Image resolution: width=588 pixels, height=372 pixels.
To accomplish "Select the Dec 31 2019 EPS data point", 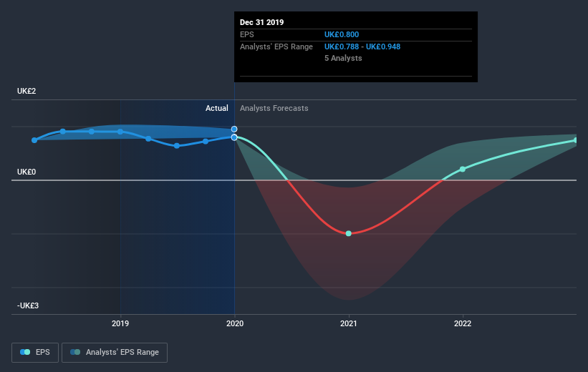I will [x=234, y=137].
